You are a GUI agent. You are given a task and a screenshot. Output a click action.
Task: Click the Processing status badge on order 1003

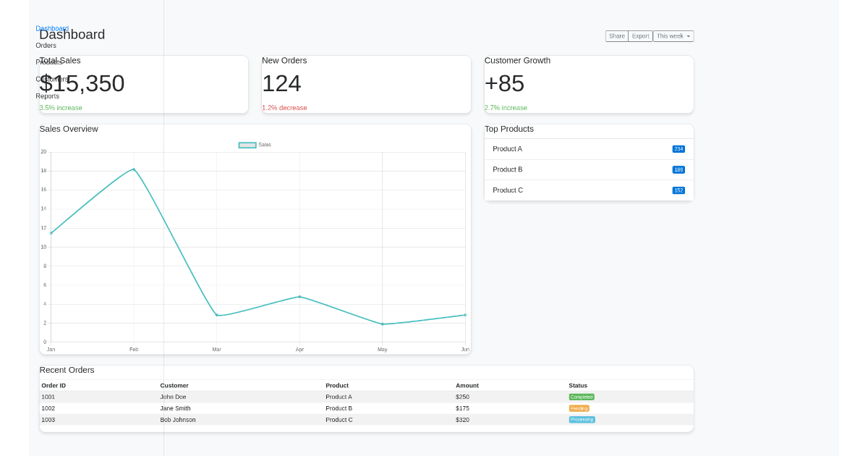[582, 420]
